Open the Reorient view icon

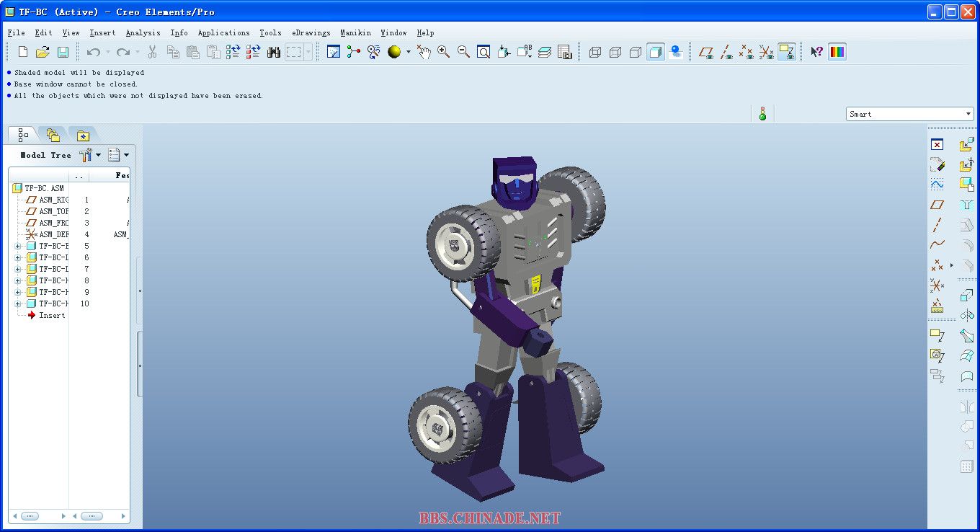[504, 52]
